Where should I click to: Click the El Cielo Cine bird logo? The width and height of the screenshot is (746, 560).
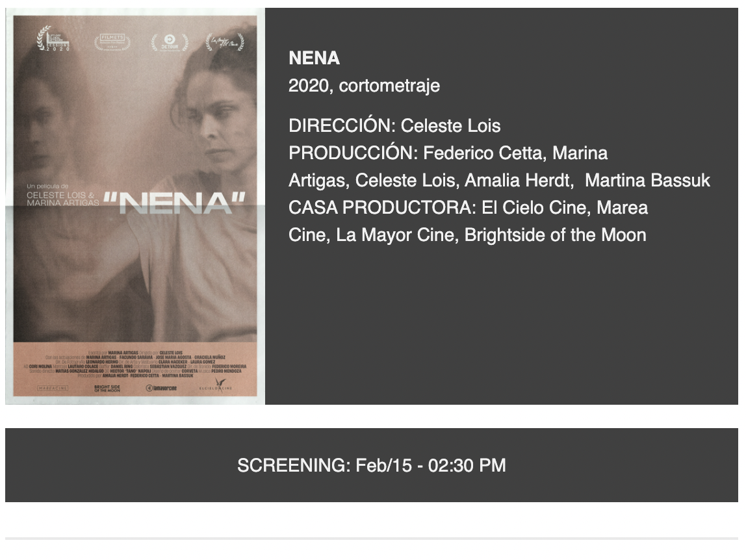click(x=216, y=385)
